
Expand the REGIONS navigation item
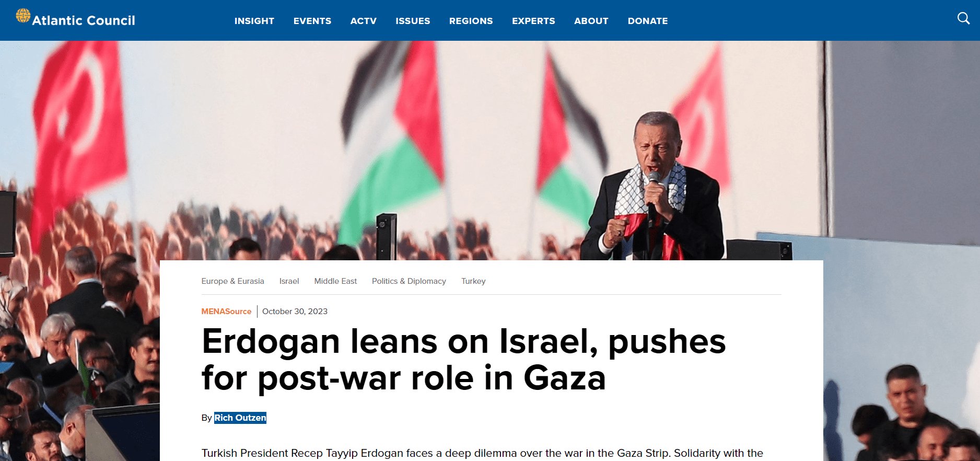coord(471,21)
